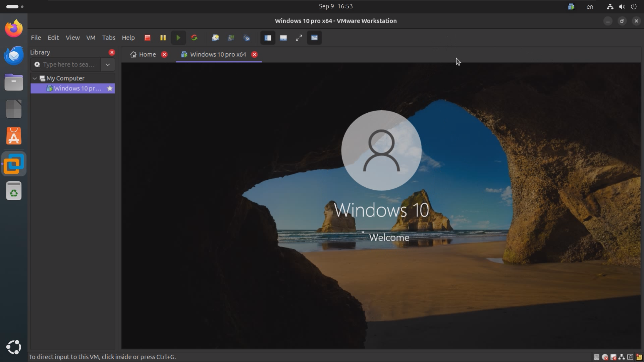Viewport: 644px width, 362px height.
Task: Select the Windows 10 pro VM entry
Action: [x=73, y=88]
